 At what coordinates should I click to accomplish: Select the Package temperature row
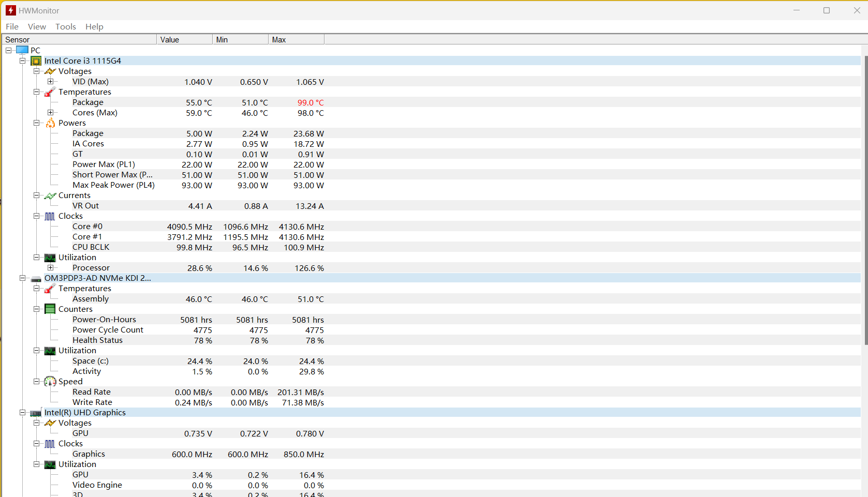point(431,102)
